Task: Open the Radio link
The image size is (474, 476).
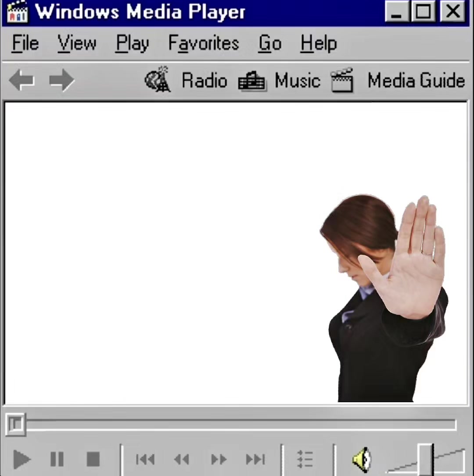Action: 204,80
